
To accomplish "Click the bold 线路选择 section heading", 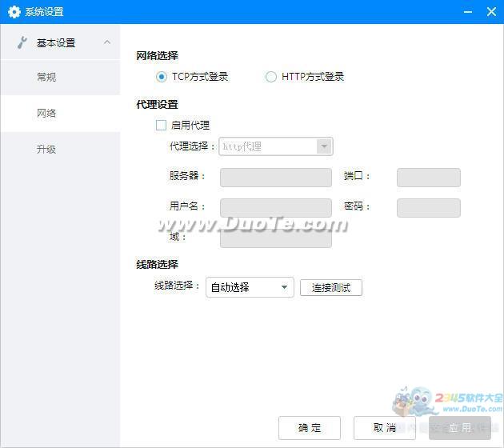I will (x=157, y=265).
